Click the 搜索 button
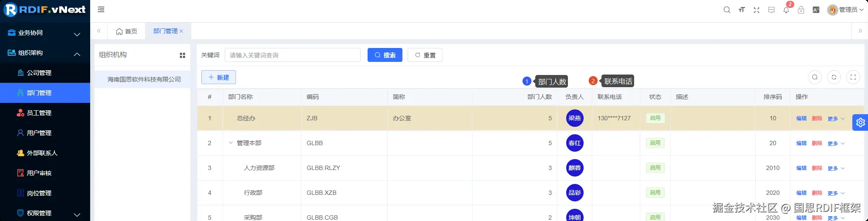The height and width of the screenshot is (221, 868). click(x=385, y=55)
